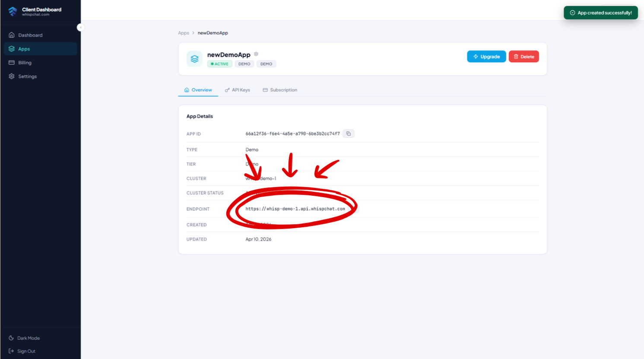Switch to the API Keys tab
644x359 pixels.
click(238, 90)
